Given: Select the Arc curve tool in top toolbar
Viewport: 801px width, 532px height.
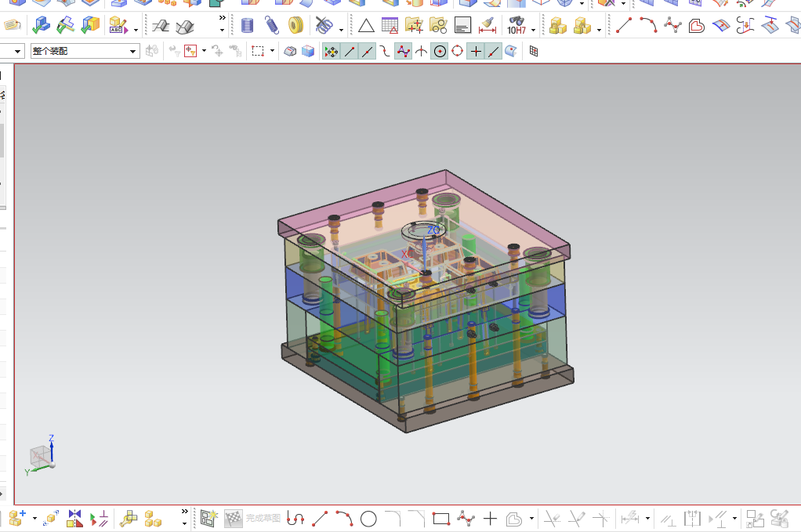Looking at the screenshot, I should pos(647,25).
